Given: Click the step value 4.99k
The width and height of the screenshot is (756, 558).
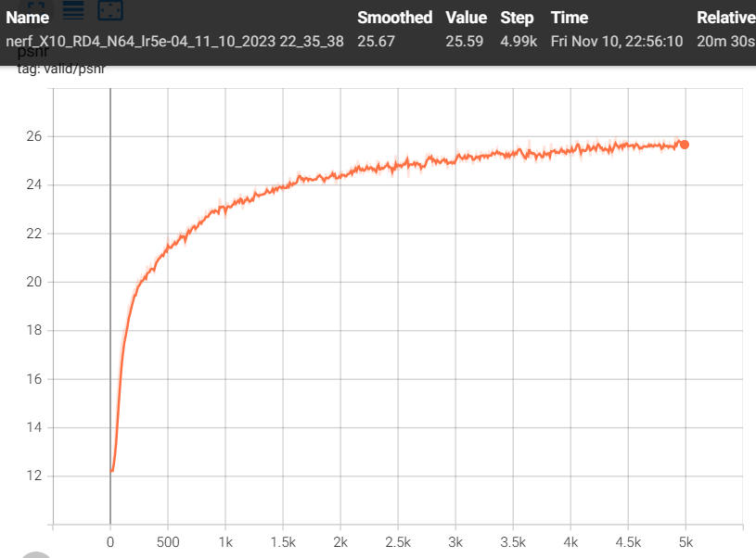Looking at the screenshot, I should pyautogui.click(x=518, y=42).
